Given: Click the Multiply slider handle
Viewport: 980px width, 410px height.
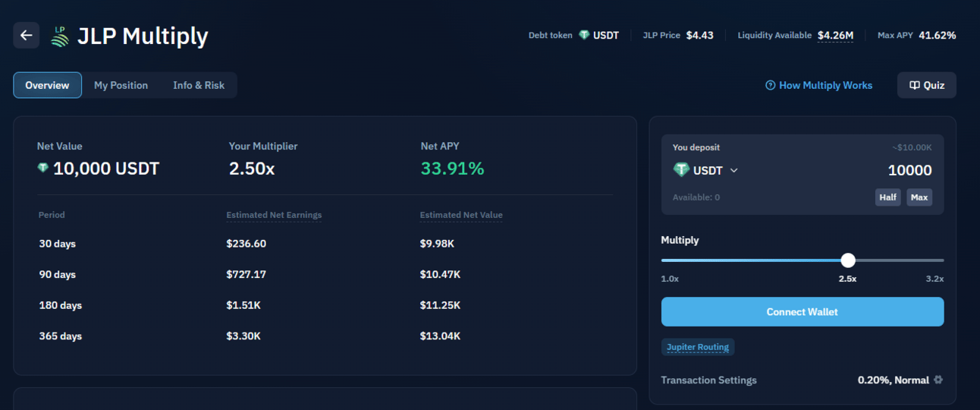Looking at the screenshot, I should point(848,260).
